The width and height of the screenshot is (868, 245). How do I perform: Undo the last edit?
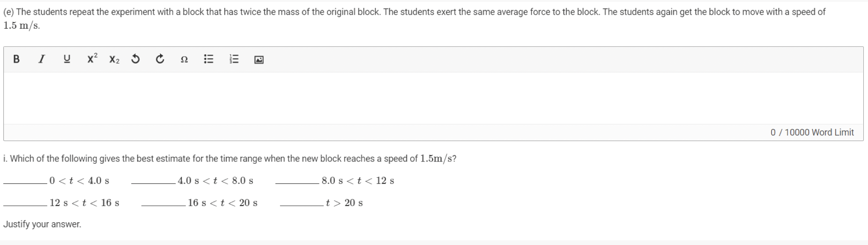click(x=135, y=59)
